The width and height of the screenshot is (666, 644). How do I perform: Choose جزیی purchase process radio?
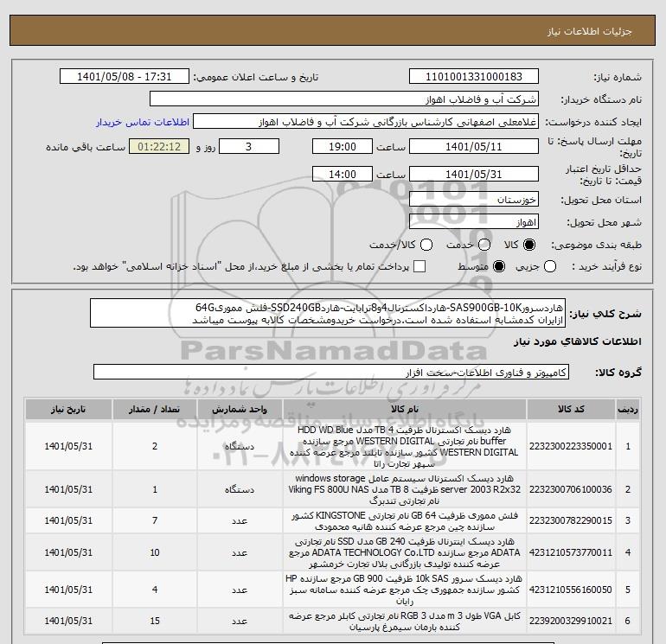550,266
